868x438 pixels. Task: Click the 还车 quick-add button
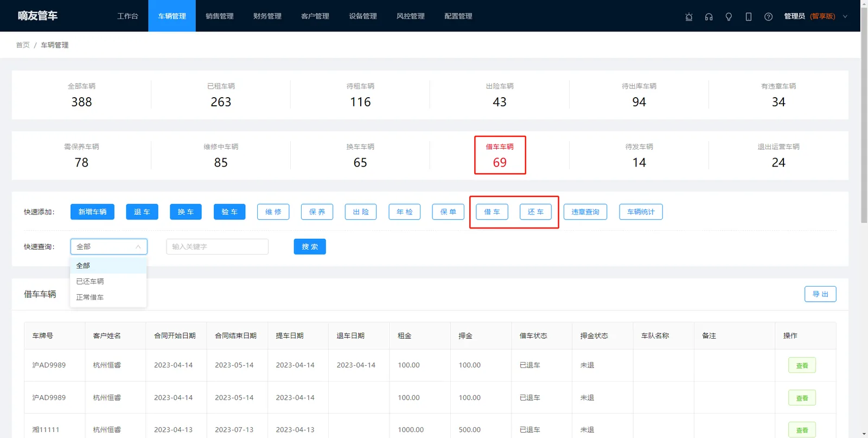[536, 212]
